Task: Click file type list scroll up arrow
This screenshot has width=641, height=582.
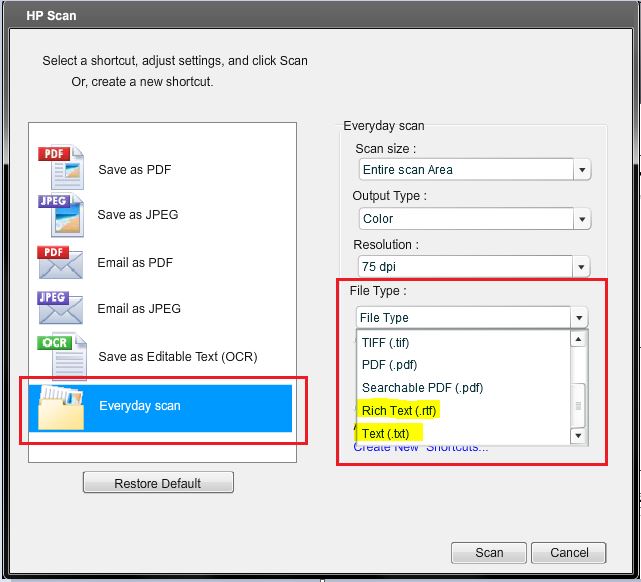Action: (578, 340)
